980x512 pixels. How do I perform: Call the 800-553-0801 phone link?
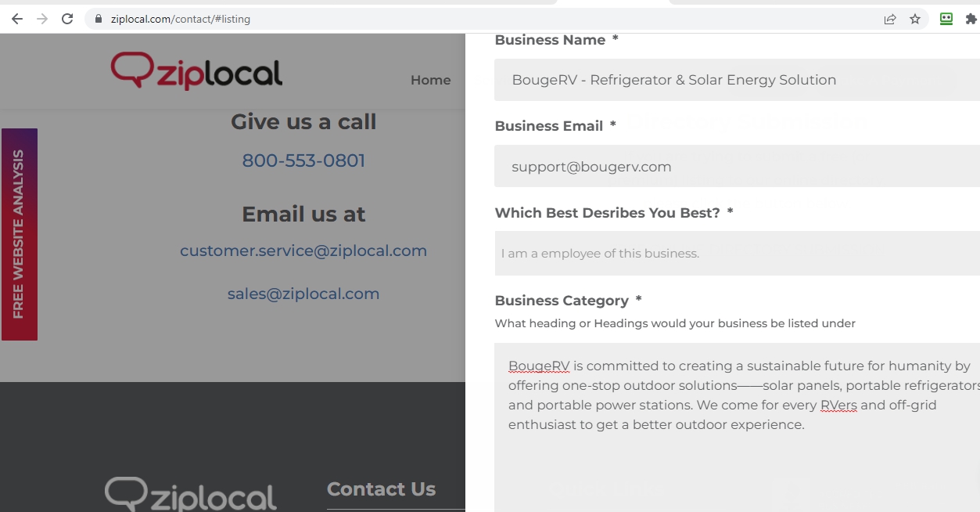(303, 160)
